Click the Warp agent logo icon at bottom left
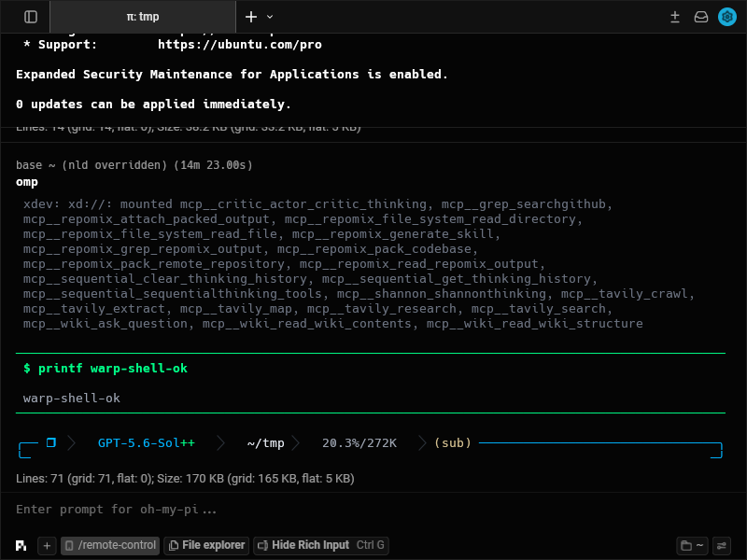This screenshot has width=747, height=560. tap(21, 545)
